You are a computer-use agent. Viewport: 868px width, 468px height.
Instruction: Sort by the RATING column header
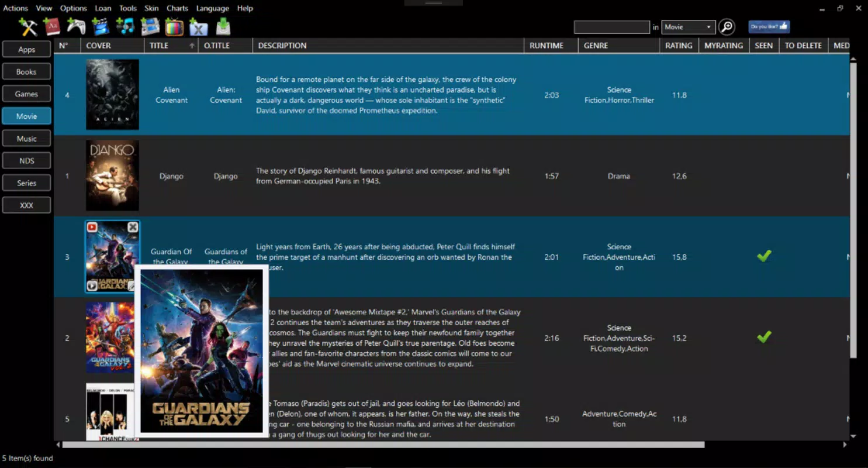pos(679,46)
